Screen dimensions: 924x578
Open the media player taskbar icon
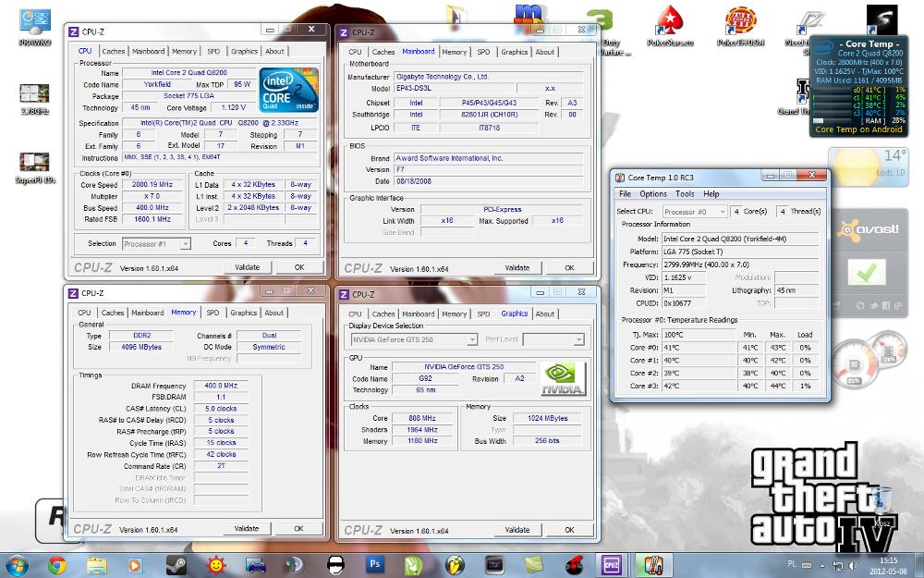(135, 565)
